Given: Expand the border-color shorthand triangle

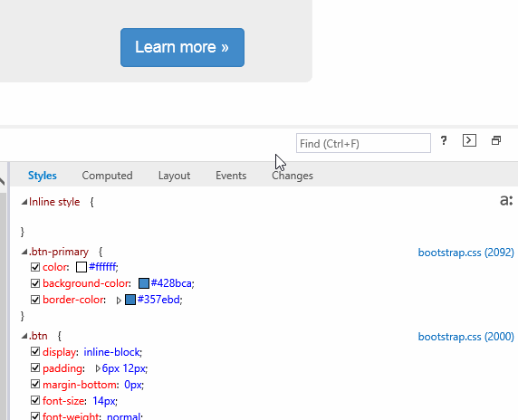Looking at the screenshot, I should (119, 301).
